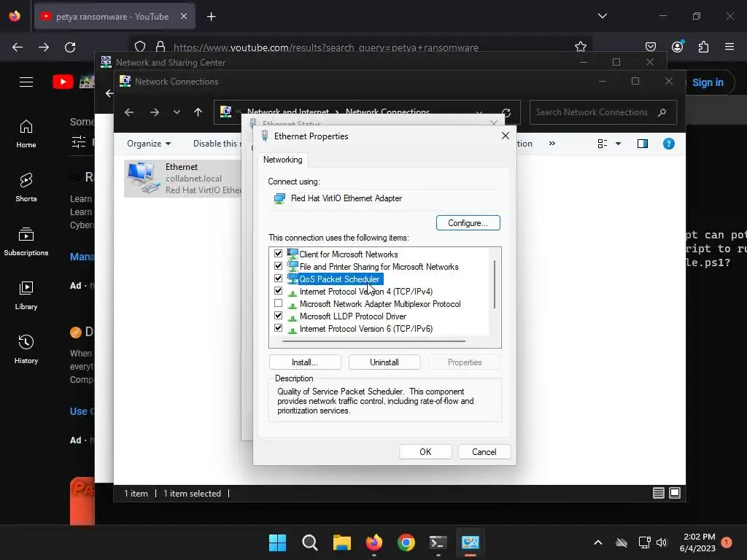
Task: Enable Microsoft Network Adapter Multiplexor Protocol checkbox
Action: point(278,303)
